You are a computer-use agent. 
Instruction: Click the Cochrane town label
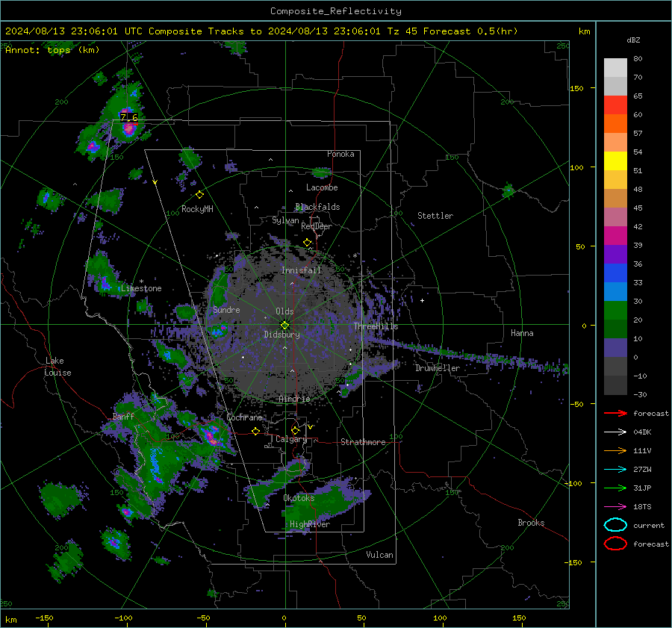click(x=244, y=417)
